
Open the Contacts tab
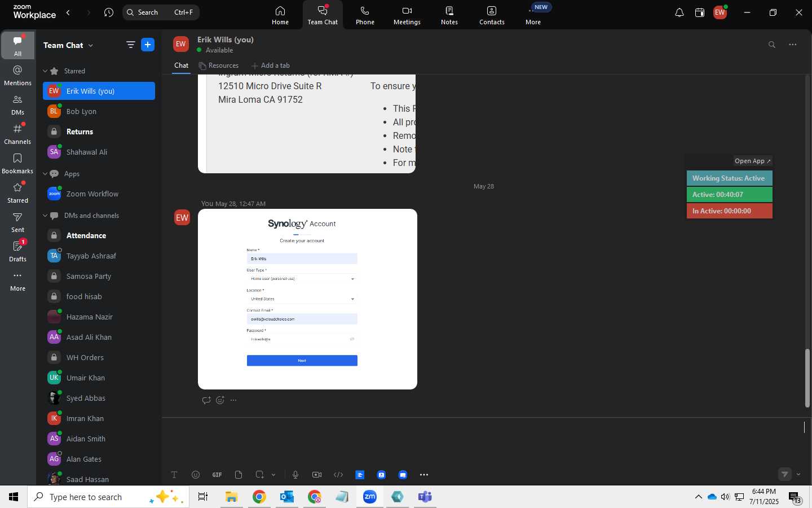click(492, 15)
